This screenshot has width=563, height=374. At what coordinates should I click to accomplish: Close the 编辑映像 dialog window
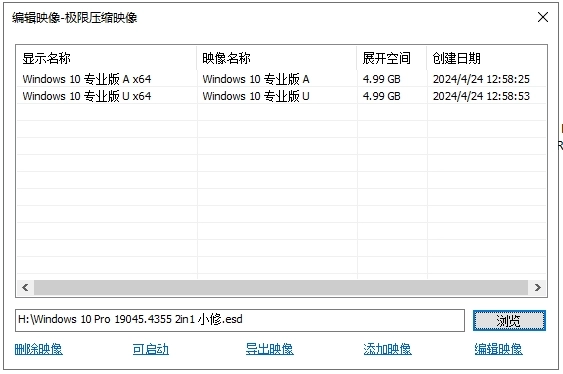(543, 17)
